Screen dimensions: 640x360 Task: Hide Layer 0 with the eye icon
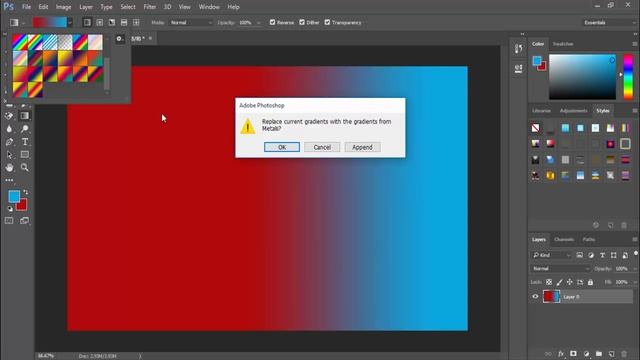click(x=535, y=297)
